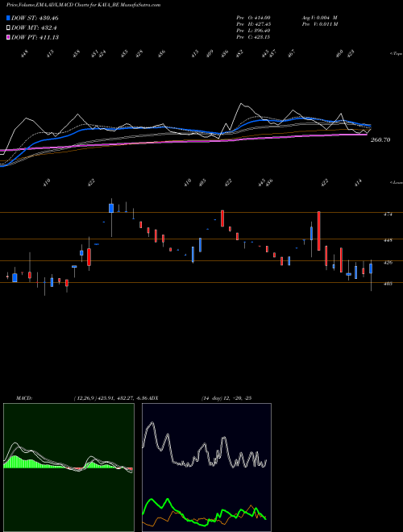
Task: Click the 'Pre L: 396.40' low value
Action: pos(253,31)
